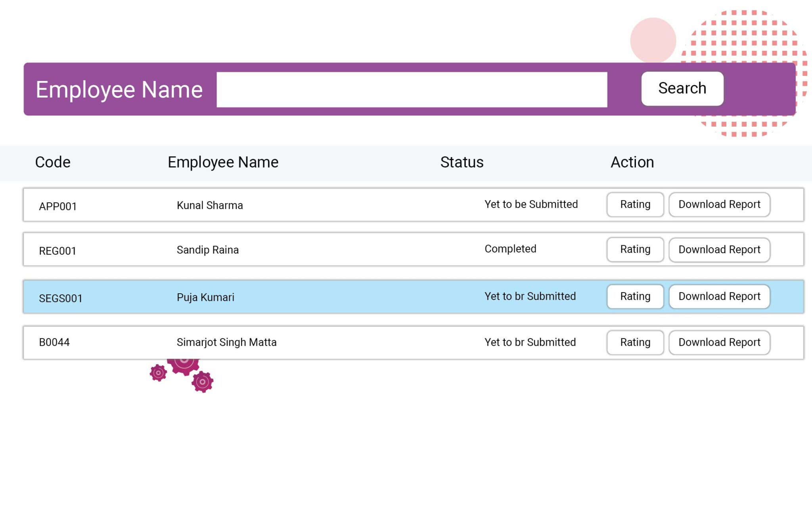Download report for Sandip Raina
Image resolution: width=812 pixels, height=506 pixels.
719,250
